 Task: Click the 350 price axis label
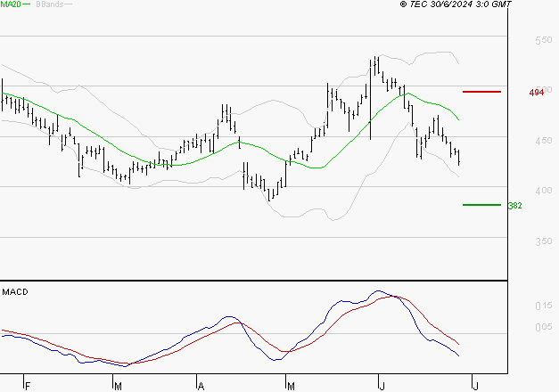[x=544, y=241]
